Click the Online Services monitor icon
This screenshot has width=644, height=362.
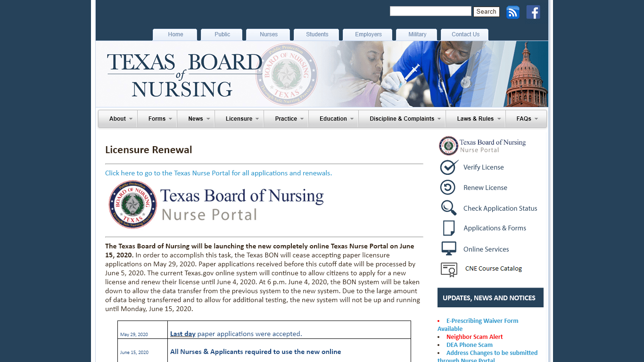449,248
